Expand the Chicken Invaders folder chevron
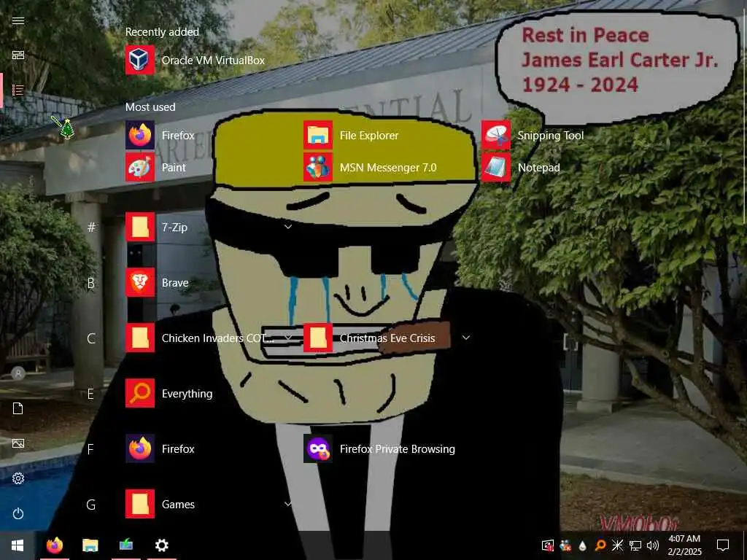This screenshot has height=560, width=747. (x=287, y=337)
